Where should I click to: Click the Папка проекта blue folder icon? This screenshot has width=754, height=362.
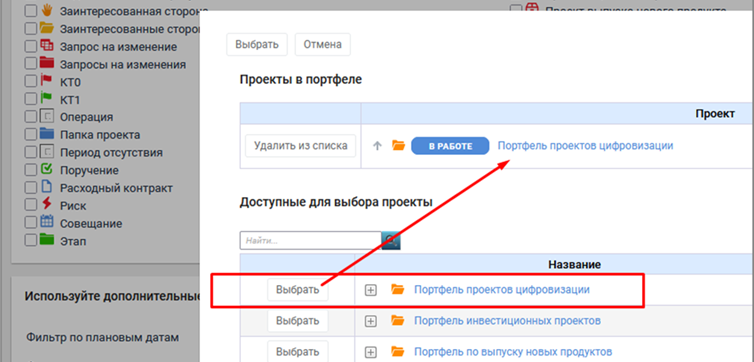pyautogui.click(x=47, y=134)
